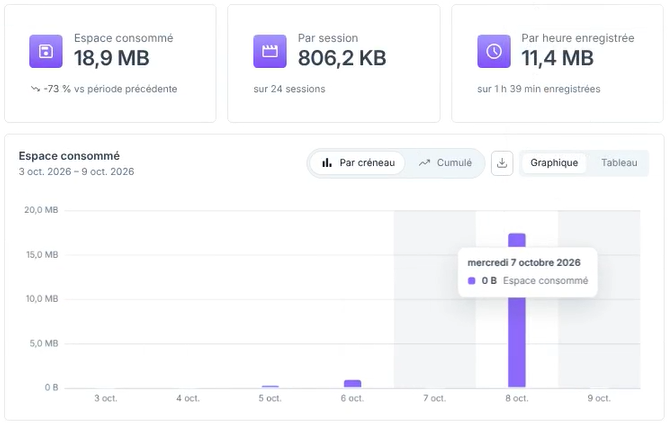Click the 11,4 MB value
The height and width of the screenshot is (423, 668).
(557, 58)
